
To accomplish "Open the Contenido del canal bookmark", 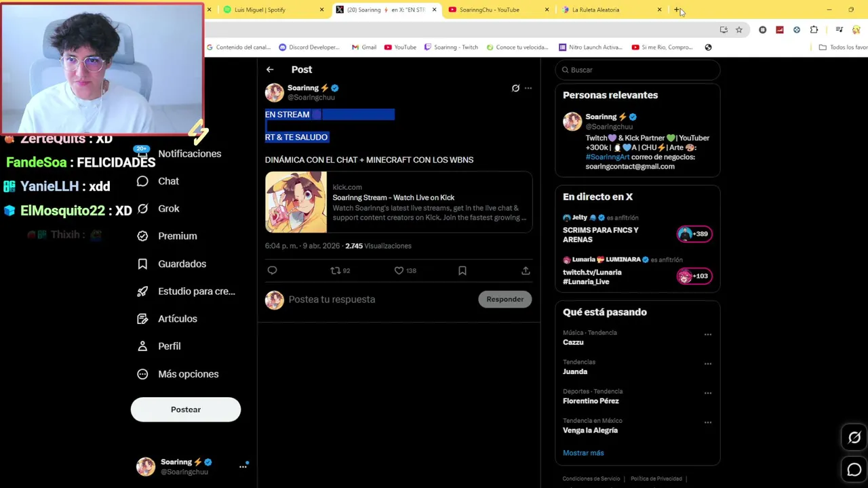I will 239,47.
